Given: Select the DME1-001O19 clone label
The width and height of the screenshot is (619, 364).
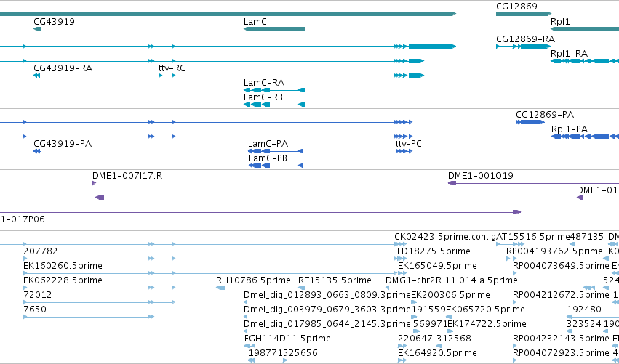Looking at the screenshot, I should (481, 176).
